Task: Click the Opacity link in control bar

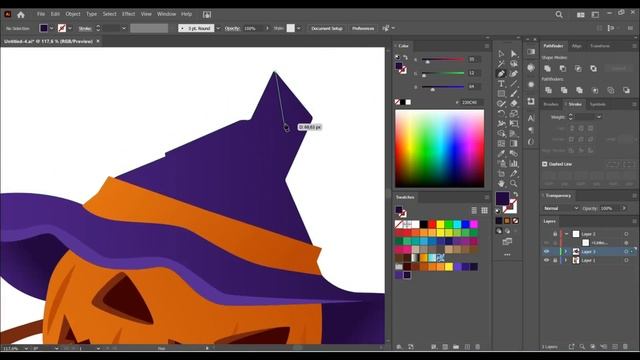Action: [232, 28]
